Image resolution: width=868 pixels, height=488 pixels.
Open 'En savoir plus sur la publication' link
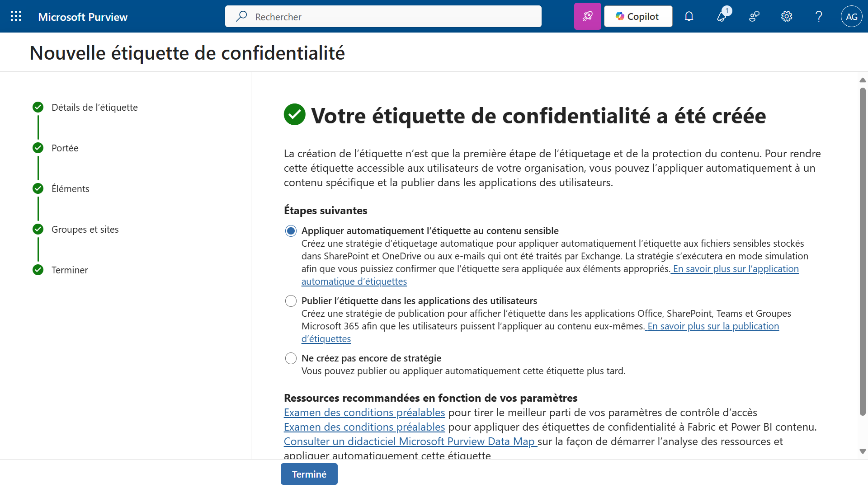click(713, 326)
